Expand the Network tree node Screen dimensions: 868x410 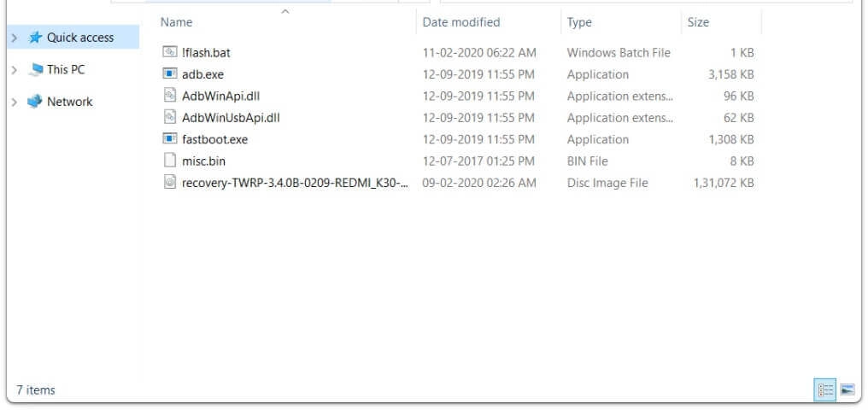point(15,102)
